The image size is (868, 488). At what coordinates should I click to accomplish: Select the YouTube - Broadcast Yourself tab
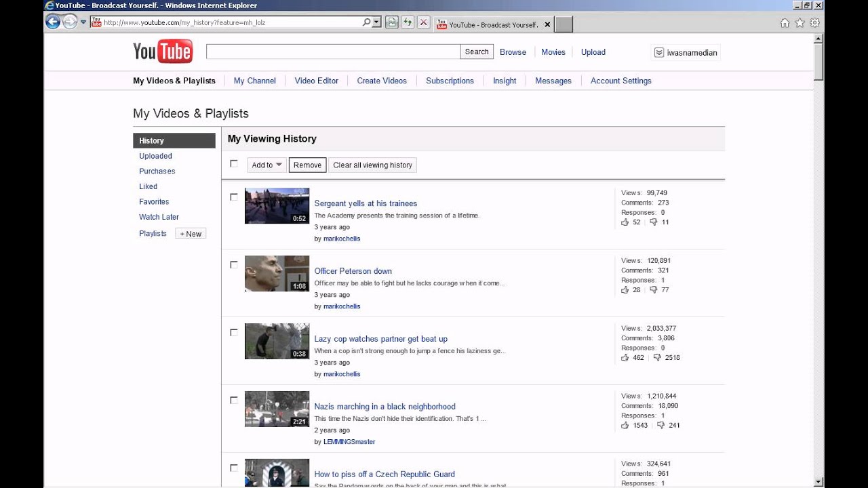tap(493, 24)
